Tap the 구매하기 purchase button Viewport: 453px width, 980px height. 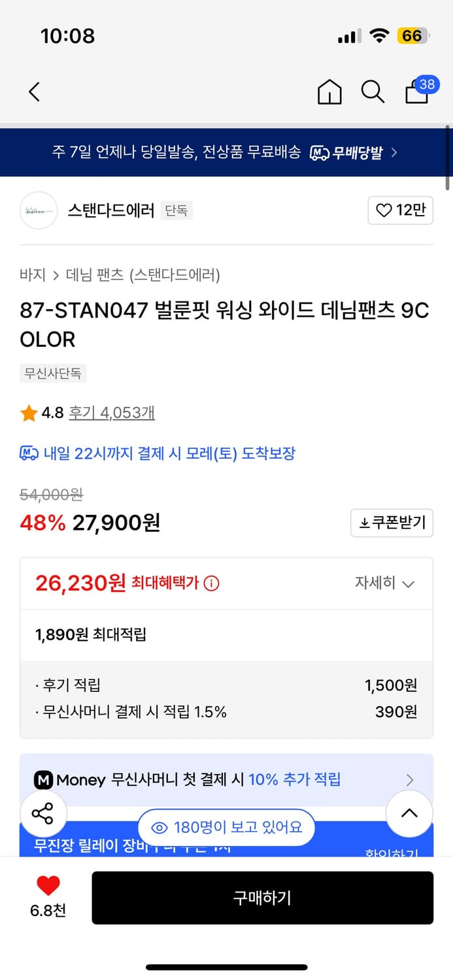pyautogui.click(x=262, y=898)
